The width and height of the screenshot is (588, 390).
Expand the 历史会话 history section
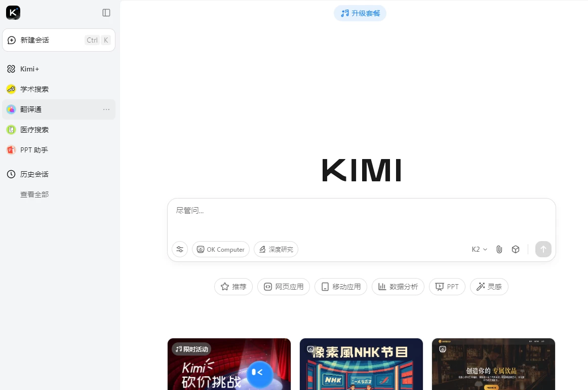[x=34, y=174]
